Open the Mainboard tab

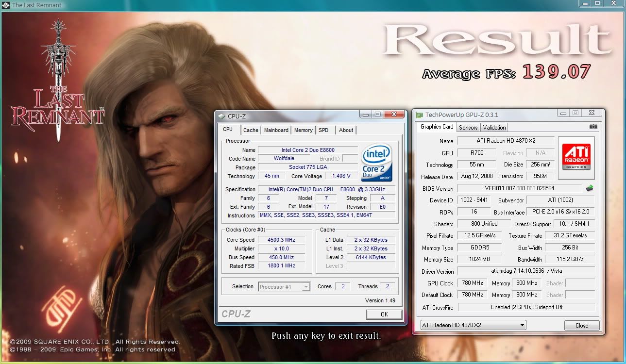click(x=276, y=130)
